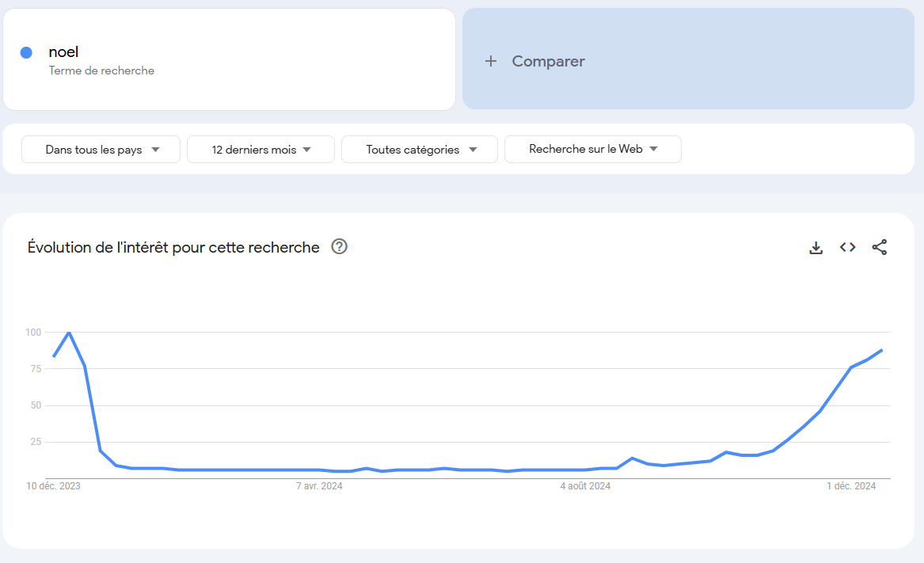Open the help icon beside the chart title

[x=340, y=246]
